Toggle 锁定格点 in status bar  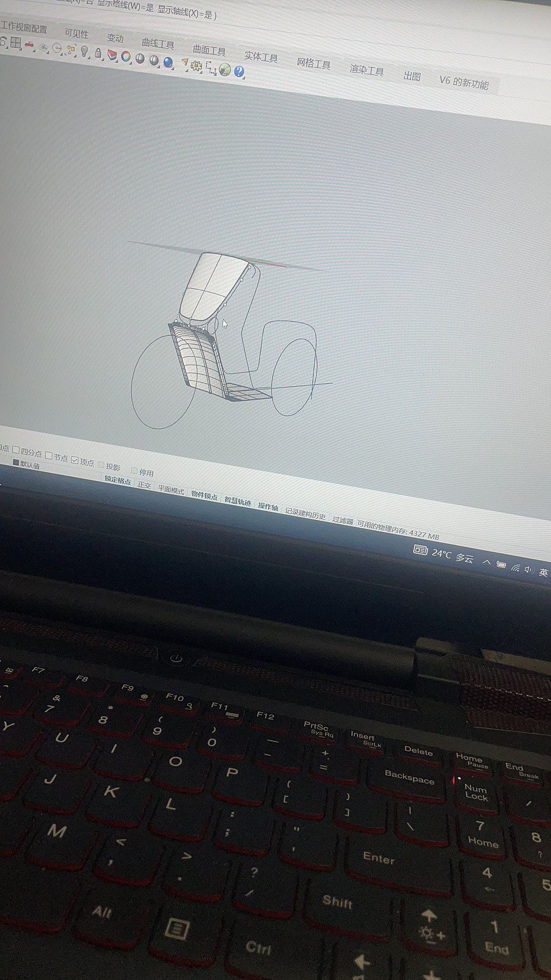tap(118, 480)
